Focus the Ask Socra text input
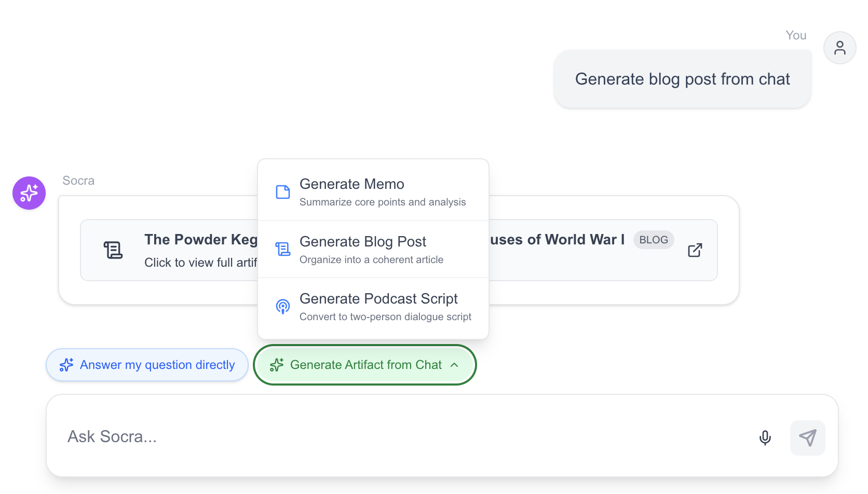868x494 pixels. click(x=400, y=437)
